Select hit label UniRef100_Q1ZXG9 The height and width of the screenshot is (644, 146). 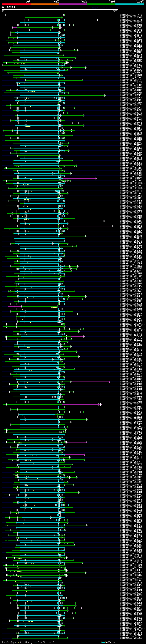click(x=131, y=399)
